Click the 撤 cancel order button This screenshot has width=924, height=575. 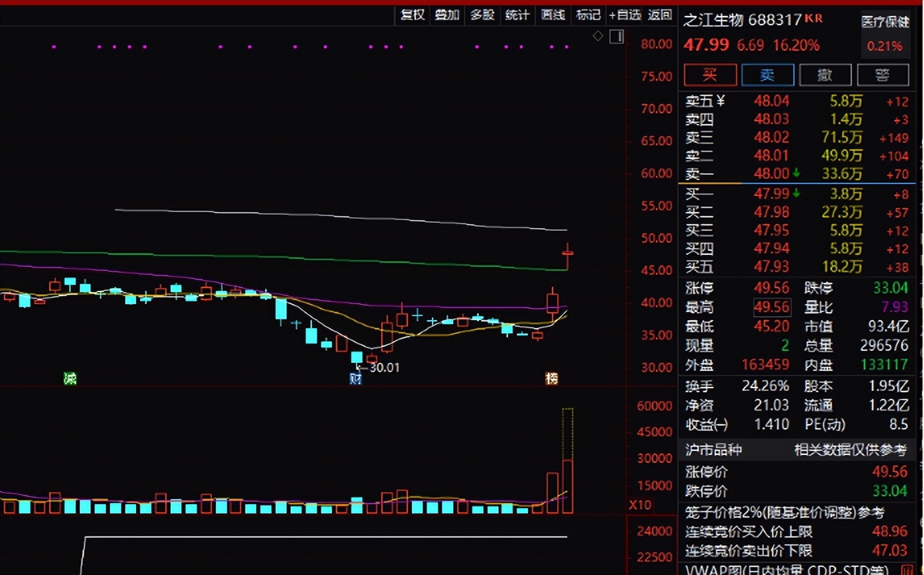[825, 75]
